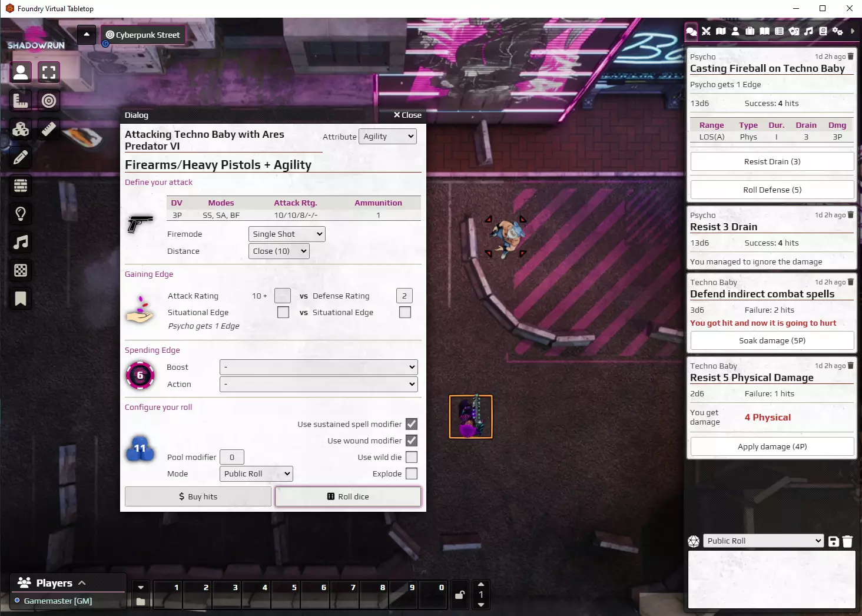Image resolution: width=862 pixels, height=616 pixels.
Task: Collapse the sidebar with arrow icon
Action: [852, 31]
